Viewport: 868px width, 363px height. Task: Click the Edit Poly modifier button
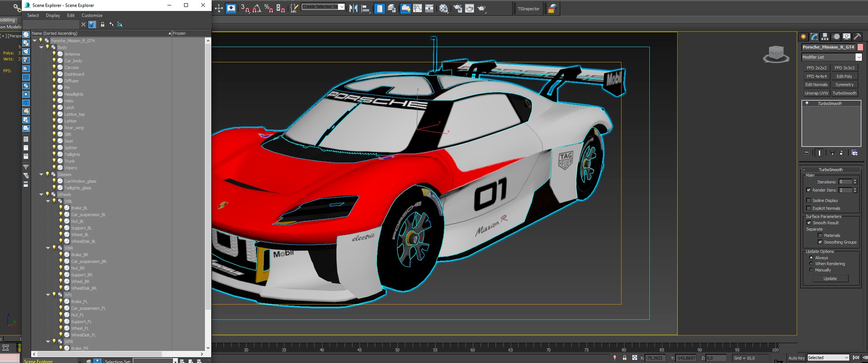coord(844,76)
